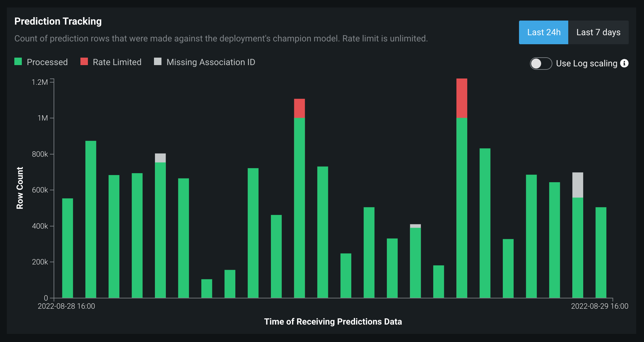Click the Prediction Tracking heading
This screenshot has width=644, height=342.
click(x=58, y=21)
